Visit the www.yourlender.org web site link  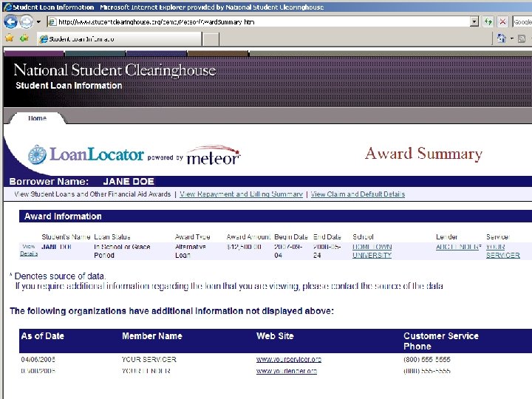(287, 371)
